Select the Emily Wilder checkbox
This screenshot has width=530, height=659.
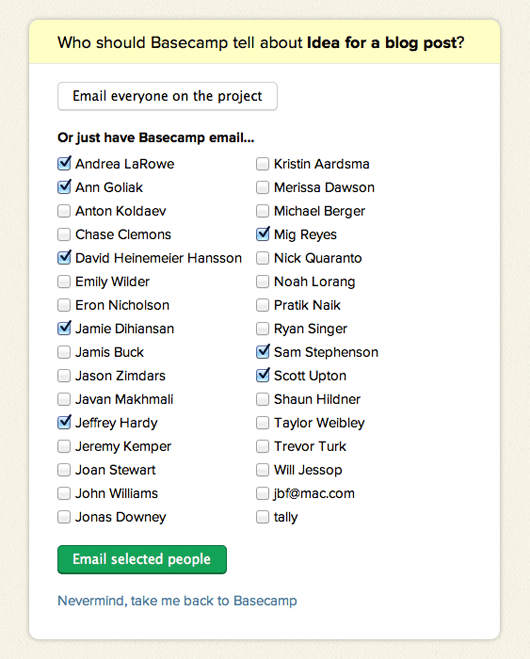(64, 282)
